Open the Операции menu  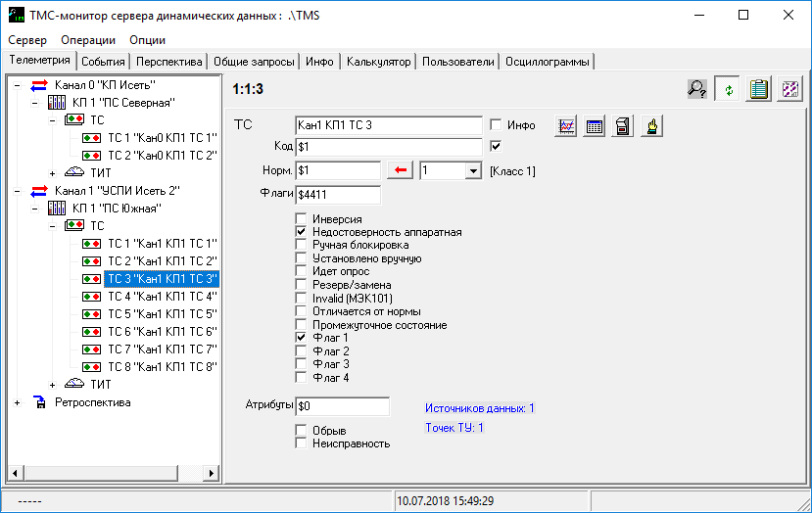point(88,40)
